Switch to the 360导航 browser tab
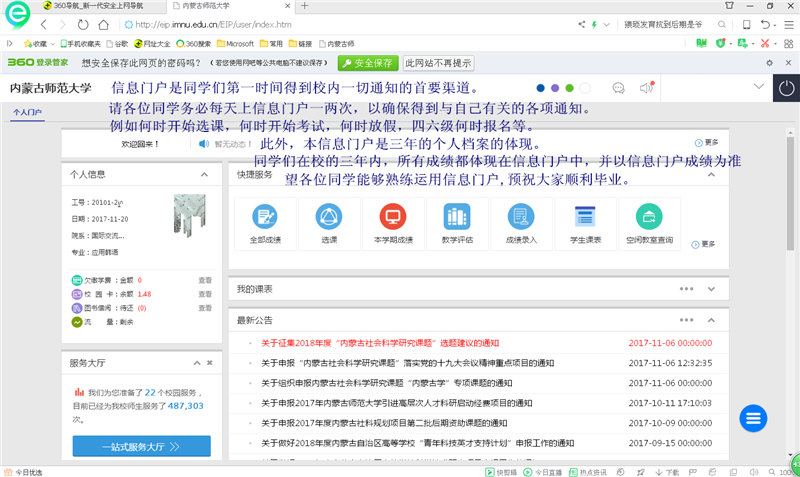800x477 pixels. tap(98, 7)
